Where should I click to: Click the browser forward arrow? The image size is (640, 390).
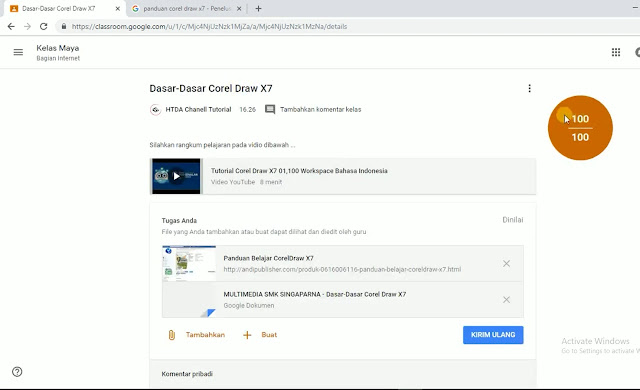tap(27, 27)
